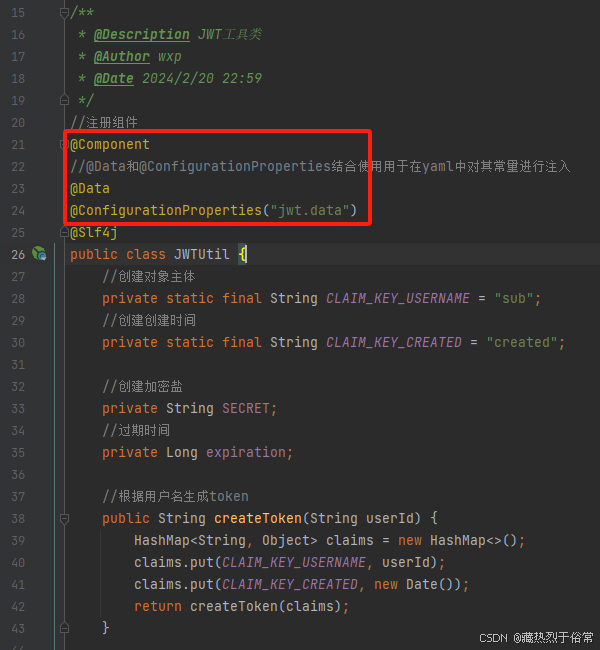Click the JWT工具类 description text
600x650 pixels.
(x=230, y=34)
